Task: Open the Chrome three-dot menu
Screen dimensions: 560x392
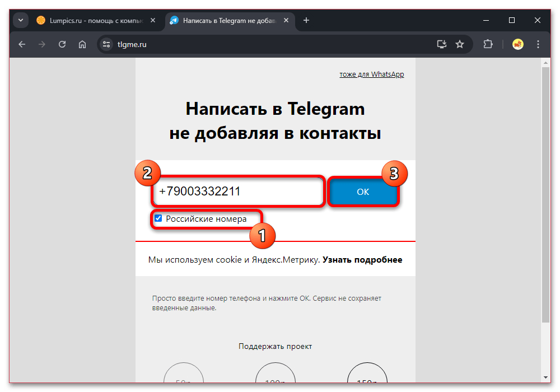Action: 538,44
